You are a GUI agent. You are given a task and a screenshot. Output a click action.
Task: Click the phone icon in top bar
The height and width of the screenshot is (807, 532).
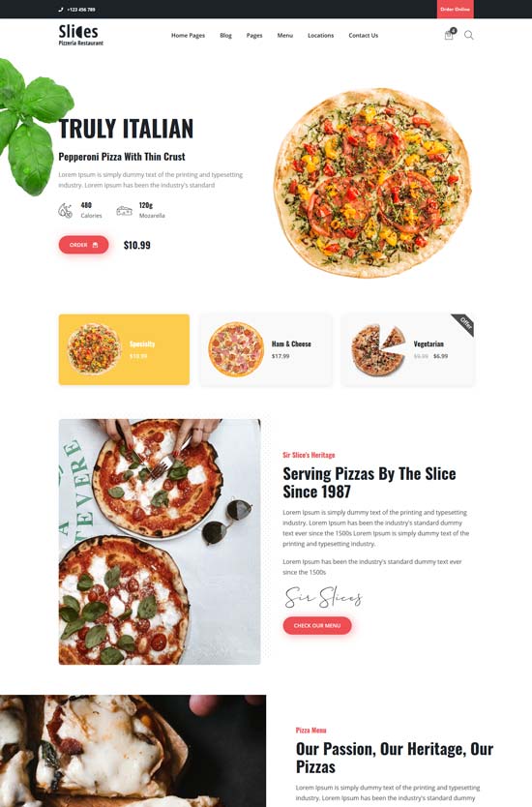click(61, 10)
